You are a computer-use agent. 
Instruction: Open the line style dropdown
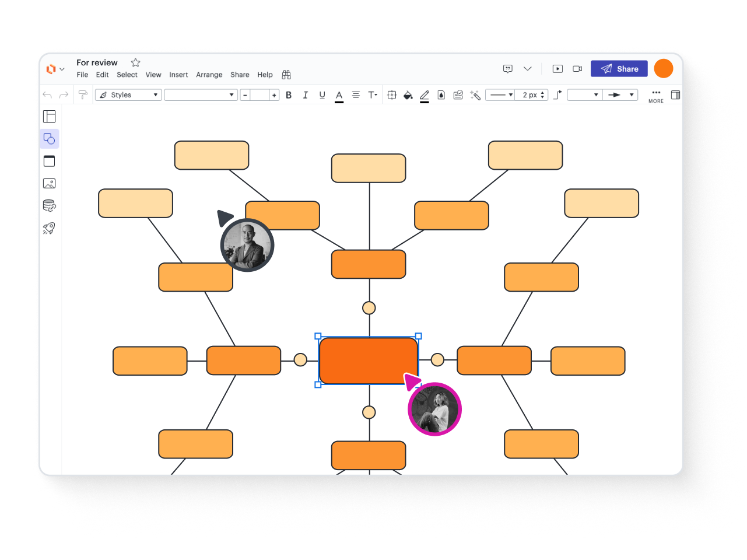tap(500, 95)
